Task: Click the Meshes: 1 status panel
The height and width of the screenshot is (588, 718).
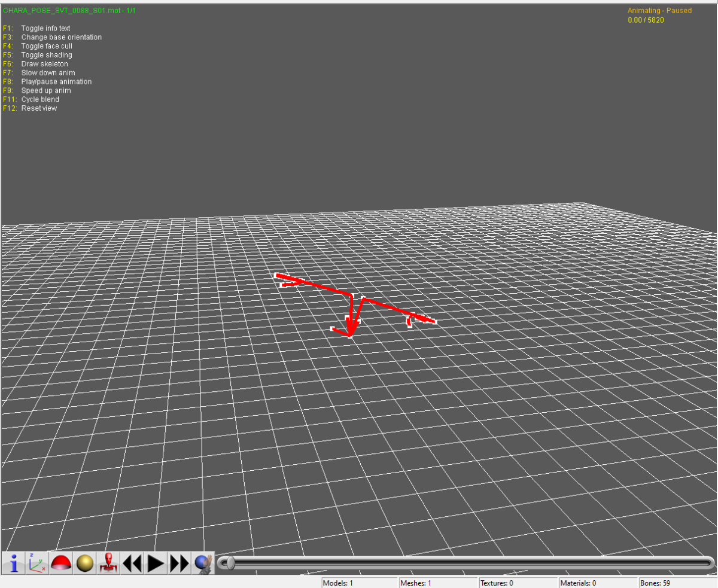Action: [438, 583]
